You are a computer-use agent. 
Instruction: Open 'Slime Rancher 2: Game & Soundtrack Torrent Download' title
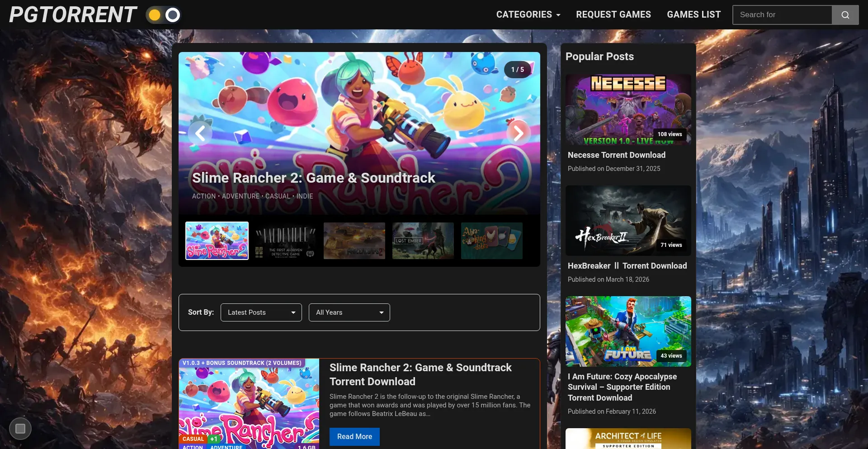point(420,374)
